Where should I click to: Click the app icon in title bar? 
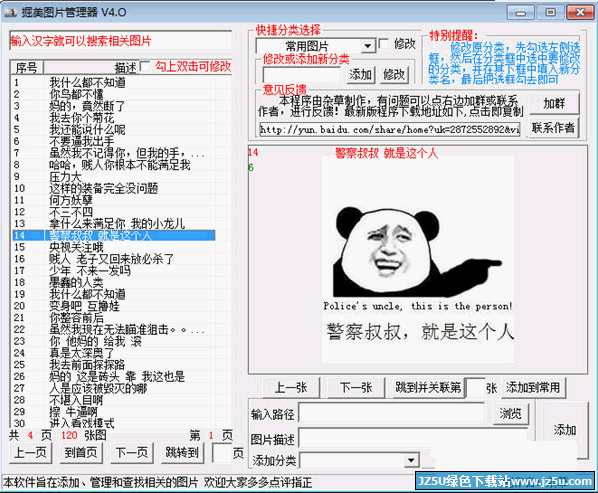[x=11, y=12]
